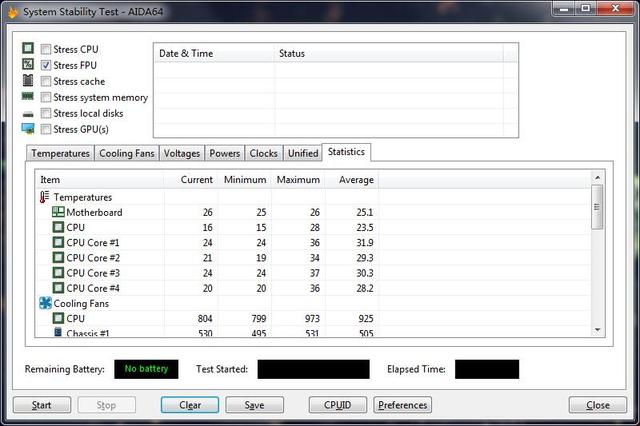The width and height of the screenshot is (640, 426).
Task: Click the Item column header
Action: point(100,180)
